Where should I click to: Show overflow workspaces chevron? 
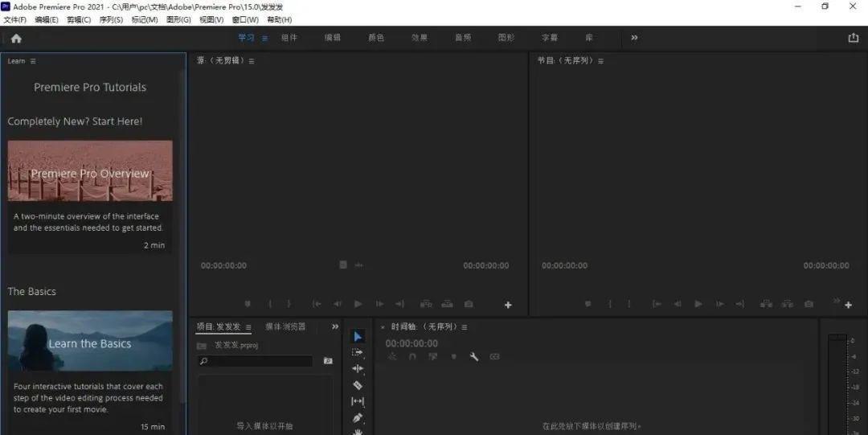(x=634, y=38)
